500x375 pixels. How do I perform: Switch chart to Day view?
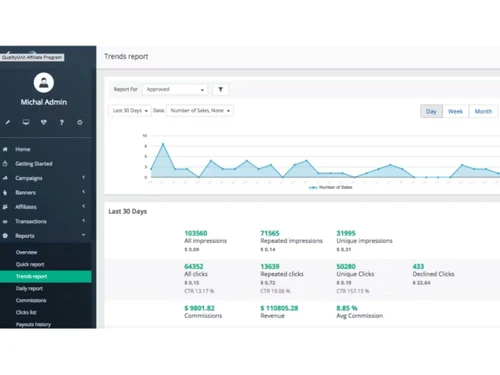(x=431, y=111)
